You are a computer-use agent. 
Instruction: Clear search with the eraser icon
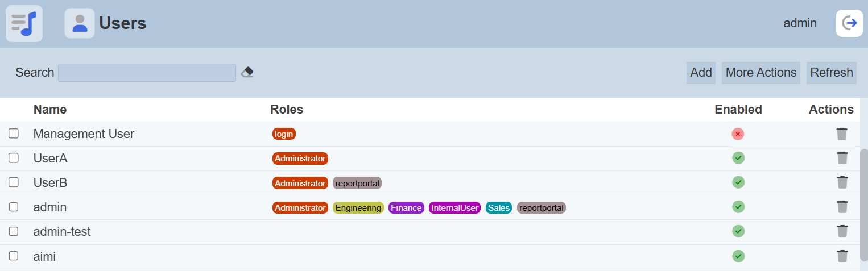pos(247,73)
